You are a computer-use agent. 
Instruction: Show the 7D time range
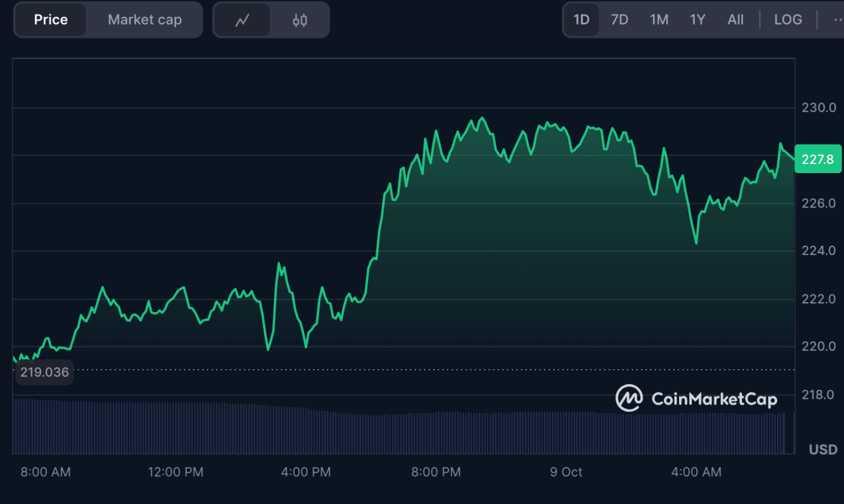[619, 19]
